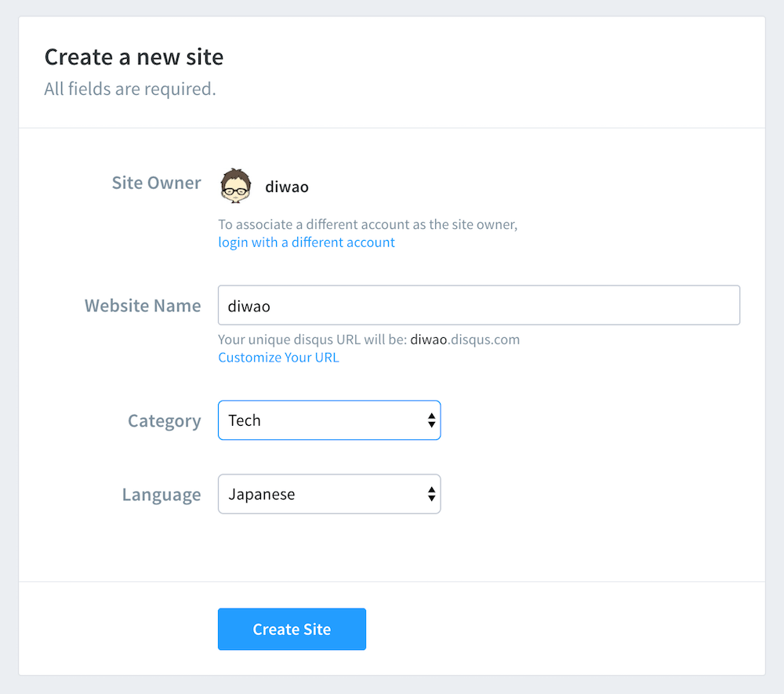Click the Create a new site heading
The height and width of the screenshot is (694, 784).
click(133, 56)
